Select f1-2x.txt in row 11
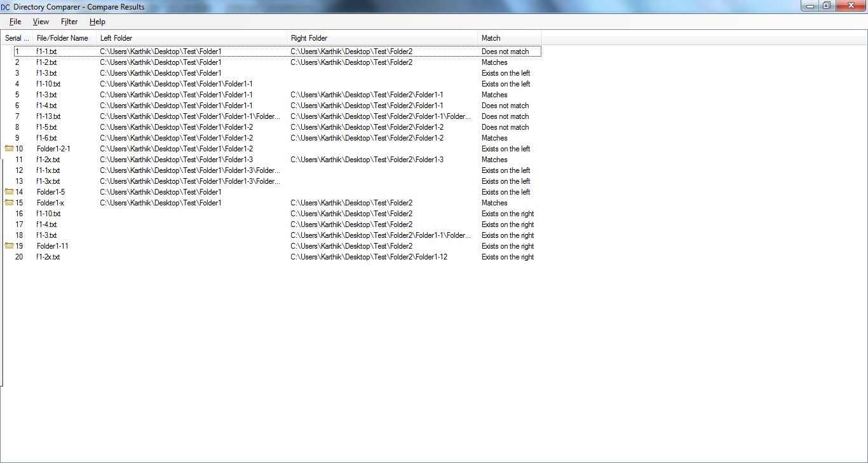Image resolution: width=868 pixels, height=463 pixels. (x=48, y=160)
